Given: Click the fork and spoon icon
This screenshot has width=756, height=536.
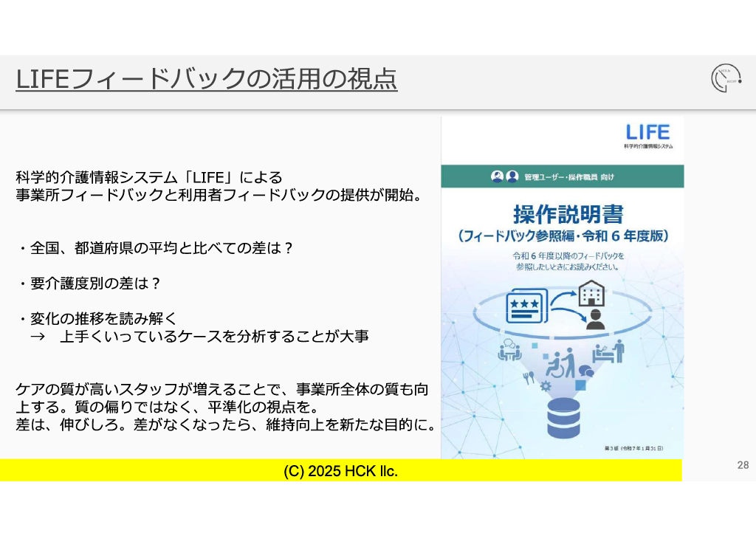Looking at the screenshot, I should click(x=528, y=377).
